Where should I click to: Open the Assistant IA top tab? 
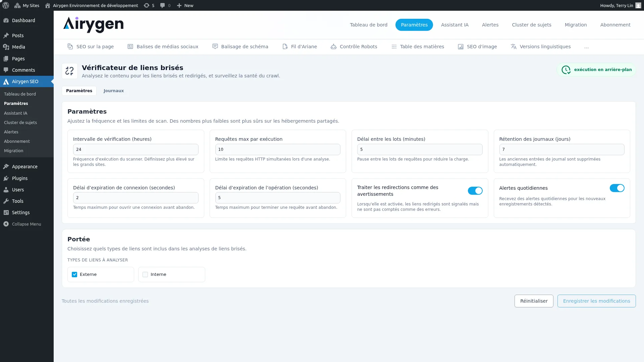[x=455, y=25]
